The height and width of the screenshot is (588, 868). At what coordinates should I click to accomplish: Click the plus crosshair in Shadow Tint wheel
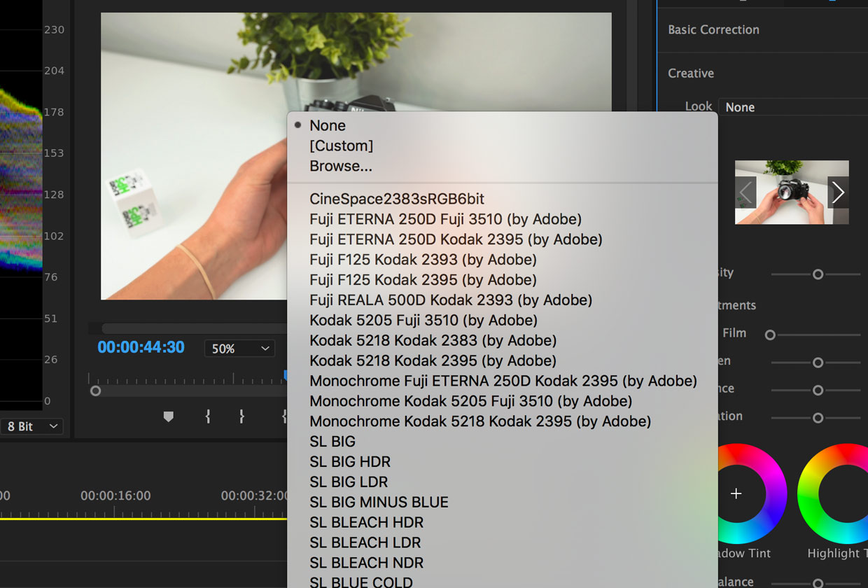736,493
